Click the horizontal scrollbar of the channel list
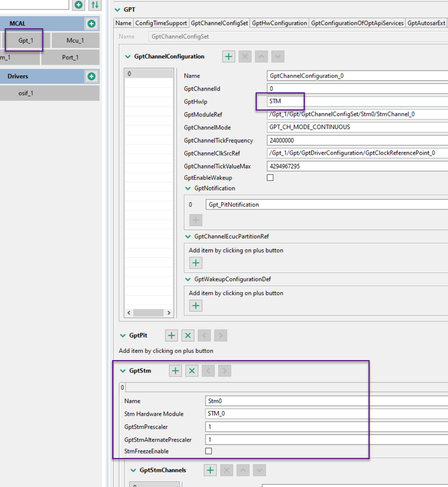This screenshot has height=487, width=448. point(149,313)
